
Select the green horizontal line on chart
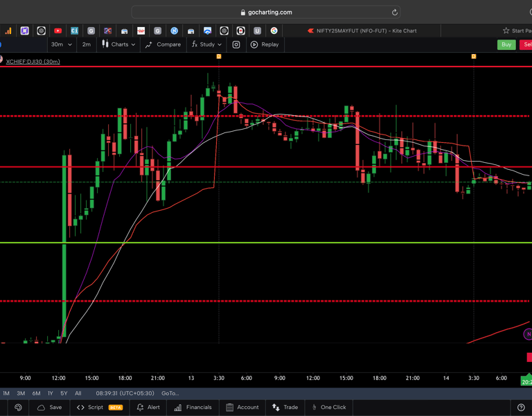[x=266, y=243]
